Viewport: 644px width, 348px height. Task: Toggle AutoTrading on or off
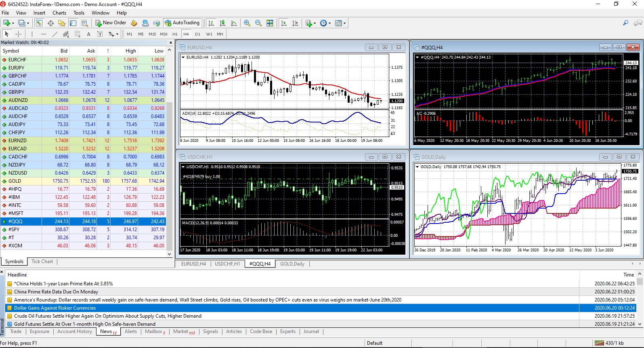(182, 23)
